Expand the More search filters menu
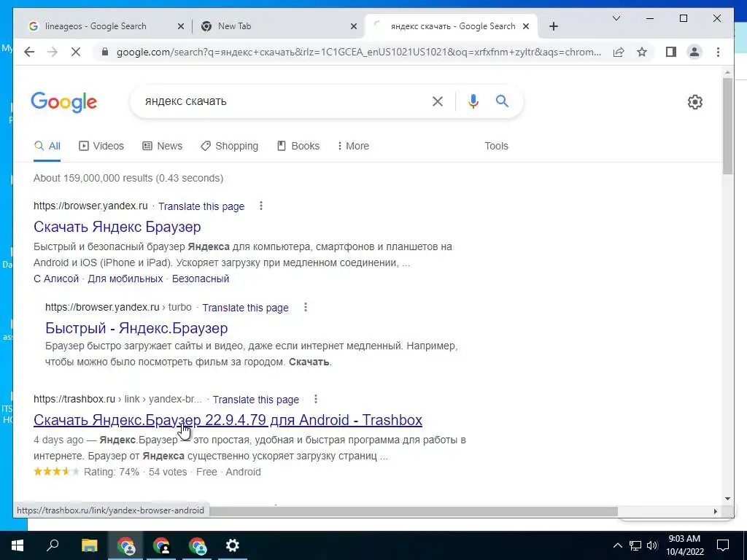747x560 pixels. tap(353, 146)
